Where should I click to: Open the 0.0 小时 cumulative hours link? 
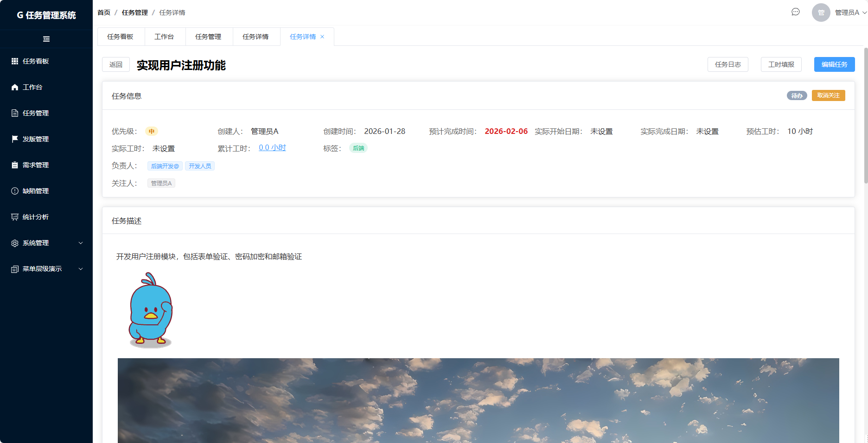tap(272, 148)
